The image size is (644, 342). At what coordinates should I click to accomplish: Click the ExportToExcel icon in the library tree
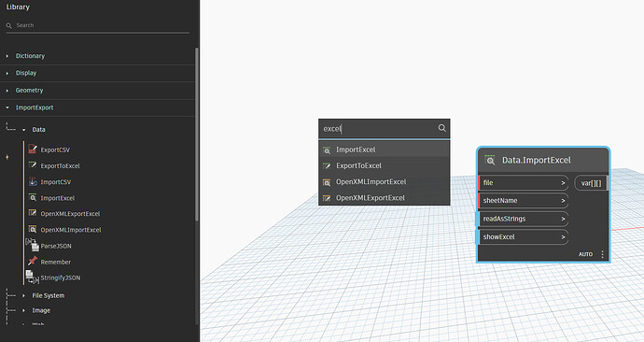(33, 165)
